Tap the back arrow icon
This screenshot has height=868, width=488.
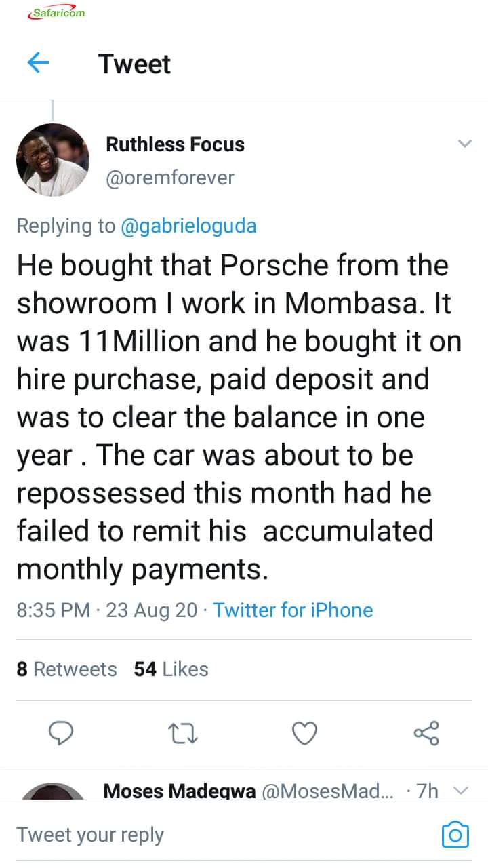pos(39,64)
